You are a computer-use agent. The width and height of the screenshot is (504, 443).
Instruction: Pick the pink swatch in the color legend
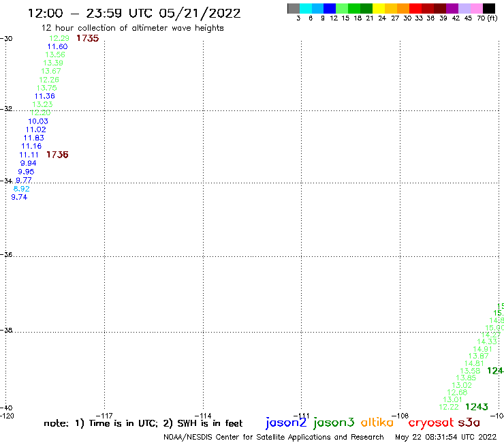point(476,8)
